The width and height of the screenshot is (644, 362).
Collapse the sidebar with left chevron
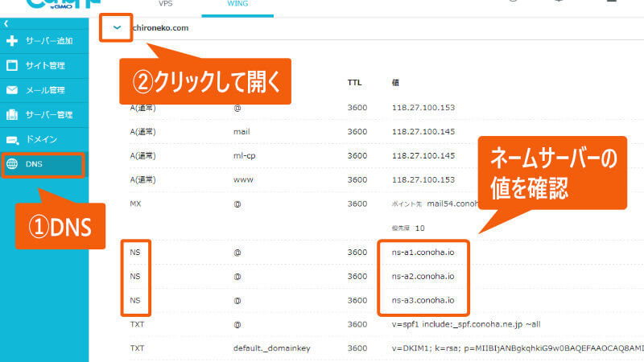tap(6, 24)
